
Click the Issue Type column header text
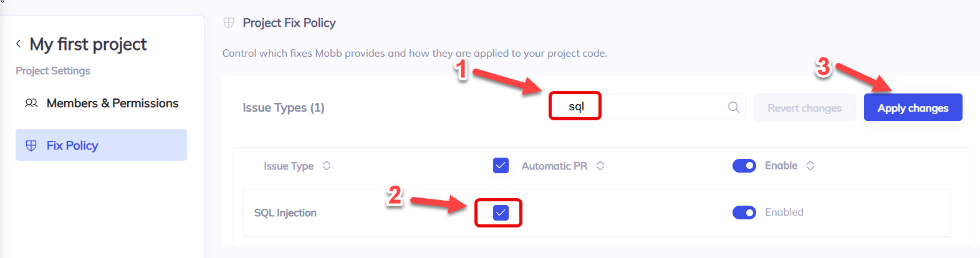click(289, 166)
